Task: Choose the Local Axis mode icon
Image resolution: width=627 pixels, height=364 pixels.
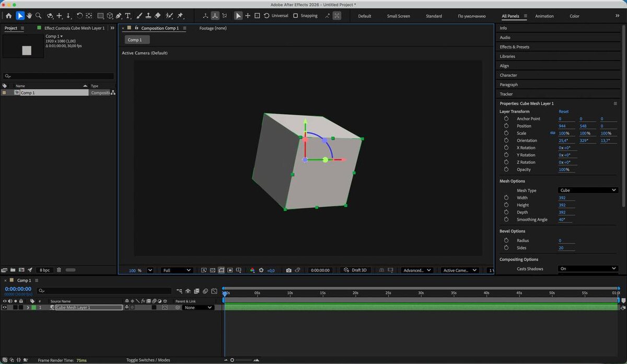Action: (x=205, y=16)
